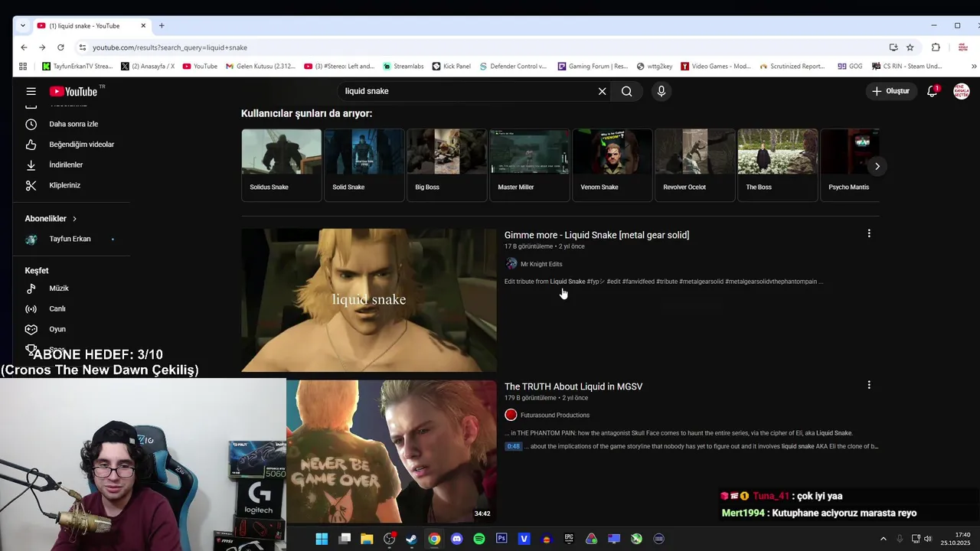The image size is (980, 551).
Task: Open Tayfun Erkan subscription channel
Action: (x=71, y=239)
